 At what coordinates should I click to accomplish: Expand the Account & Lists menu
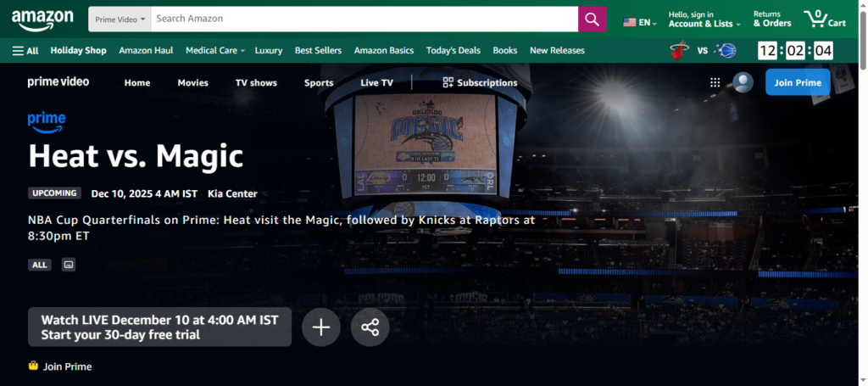[x=704, y=19]
